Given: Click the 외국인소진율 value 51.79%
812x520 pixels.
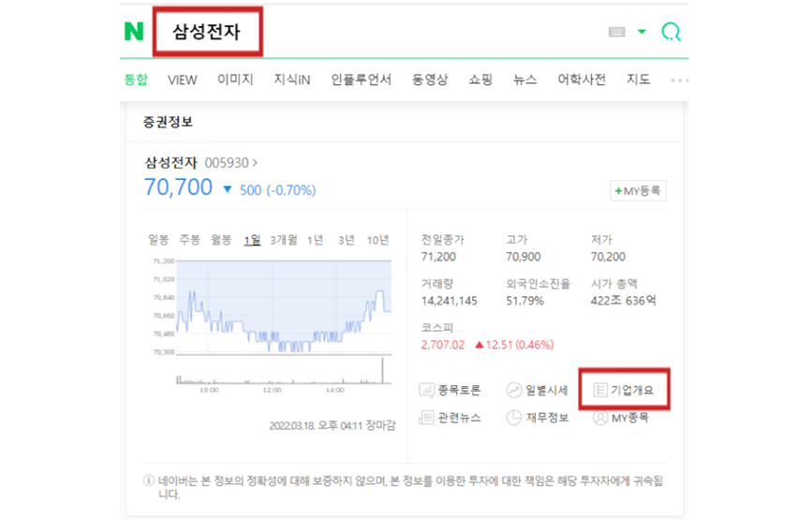Looking at the screenshot, I should 524,301.
